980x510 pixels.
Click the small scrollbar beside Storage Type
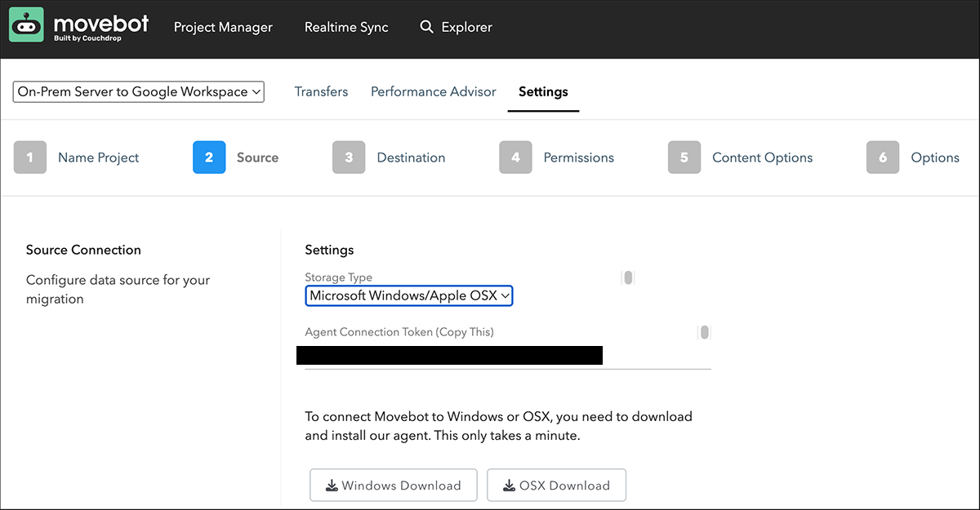pos(628,277)
